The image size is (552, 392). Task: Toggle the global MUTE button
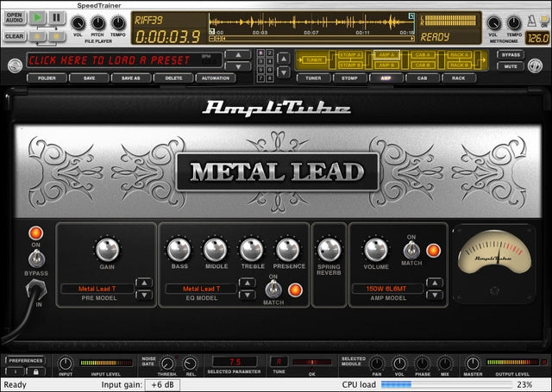pyautogui.click(x=511, y=66)
